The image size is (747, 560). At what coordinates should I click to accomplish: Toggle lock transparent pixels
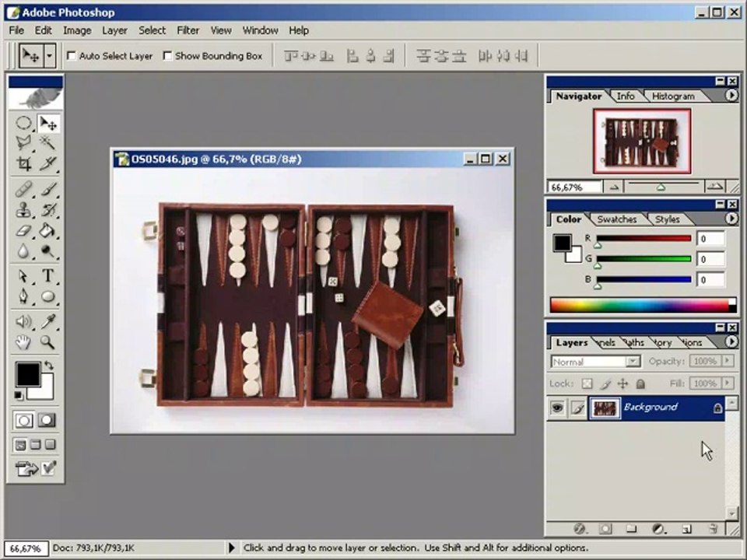[x=587, y=383]
